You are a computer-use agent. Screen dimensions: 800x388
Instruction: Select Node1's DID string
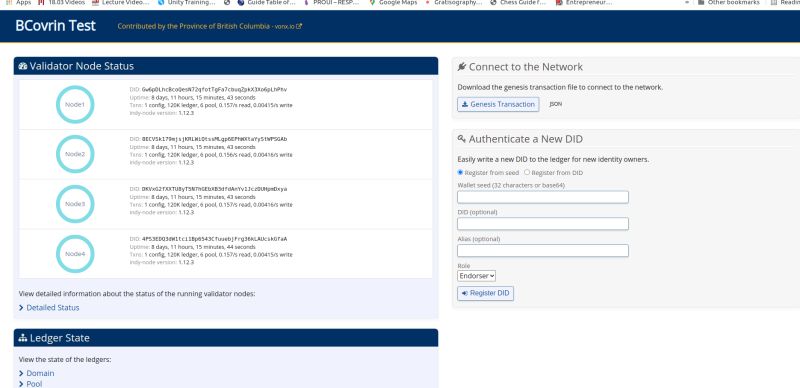point(214,89)
